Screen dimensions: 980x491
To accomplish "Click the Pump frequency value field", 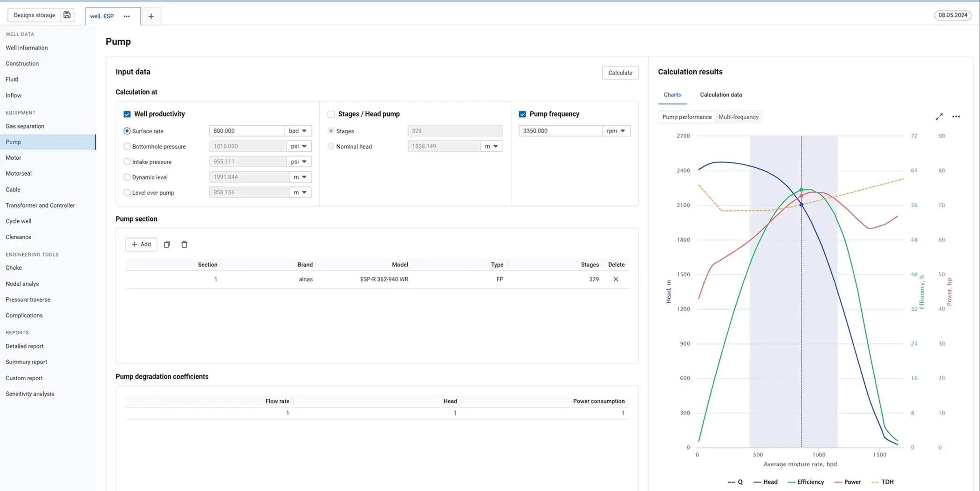I will click(x=560, y=131).
